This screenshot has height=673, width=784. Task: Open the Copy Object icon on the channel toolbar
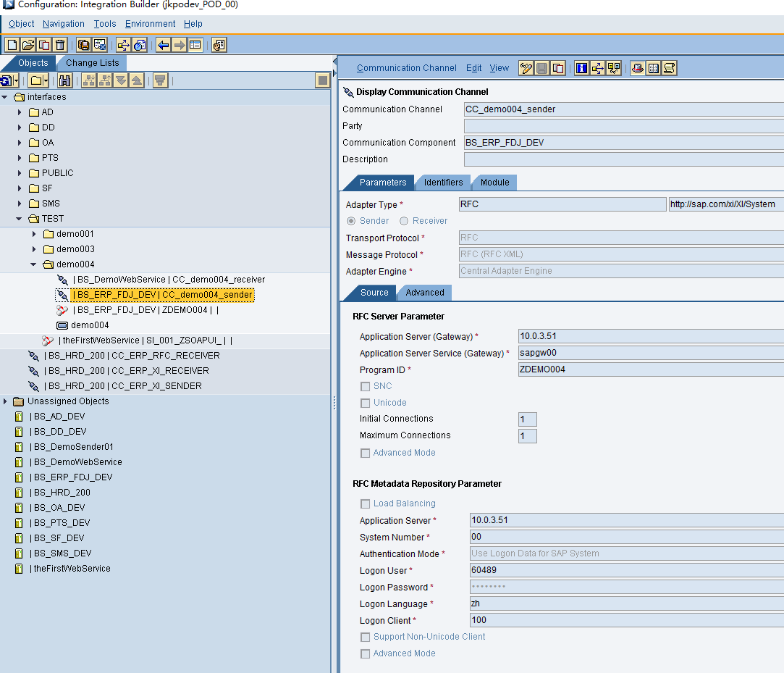(x=558, y=67)
